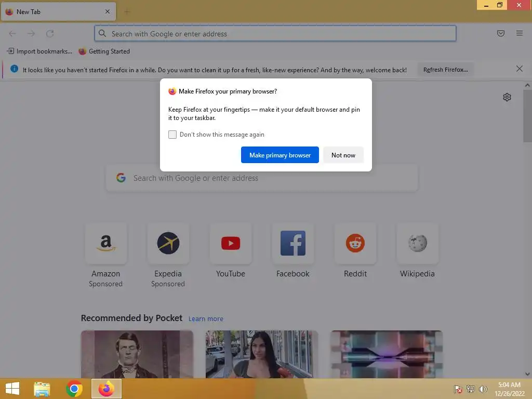Open the Wikipedia shortcut tile
The height and width of the screenshot is (399, 532).
[417, 243]
